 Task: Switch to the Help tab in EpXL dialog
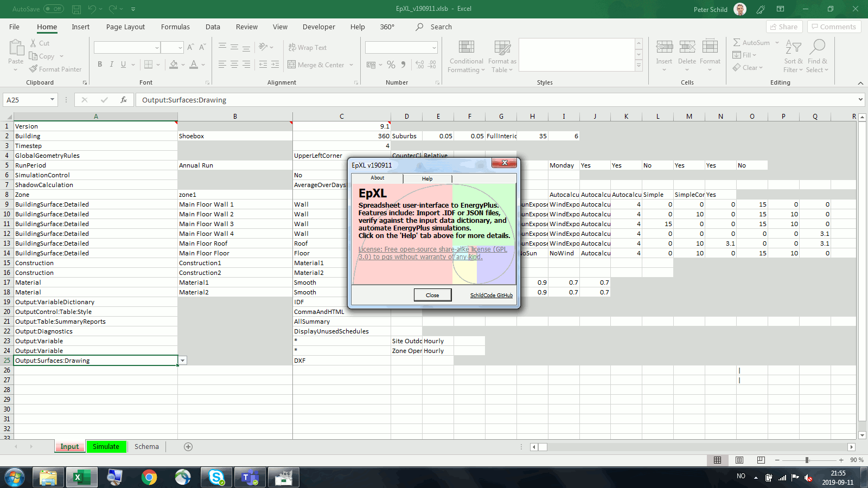coord(427,178)
